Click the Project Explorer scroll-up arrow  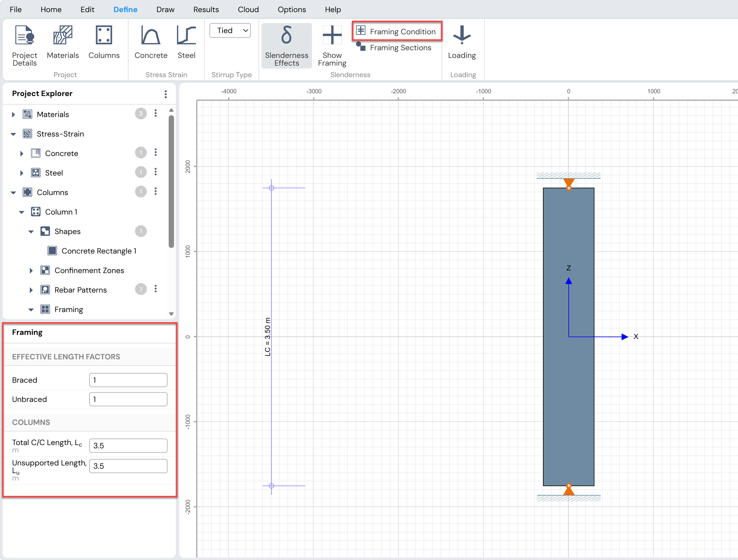click(171, 110)
